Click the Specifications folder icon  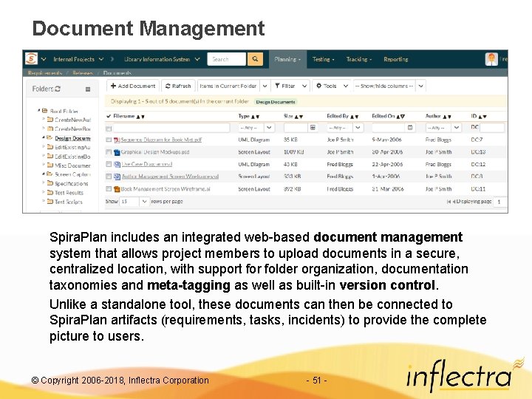[x=50, y=183]
